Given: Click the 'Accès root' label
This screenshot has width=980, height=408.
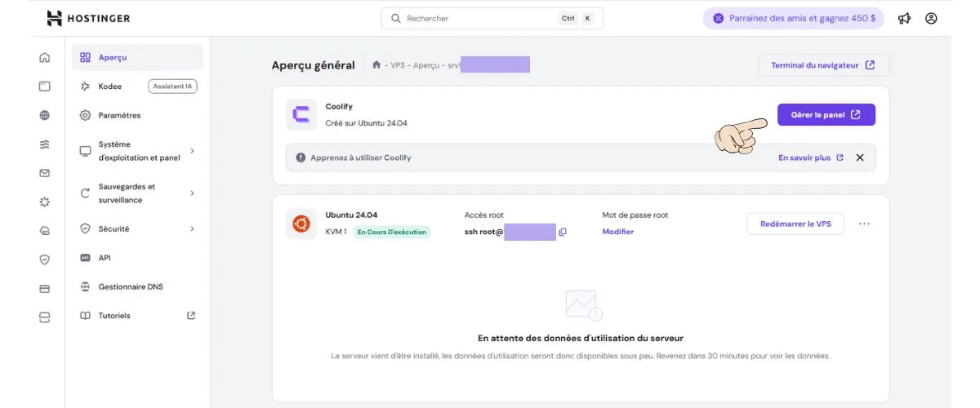Looking at the screenshot, I should (484, 215).
